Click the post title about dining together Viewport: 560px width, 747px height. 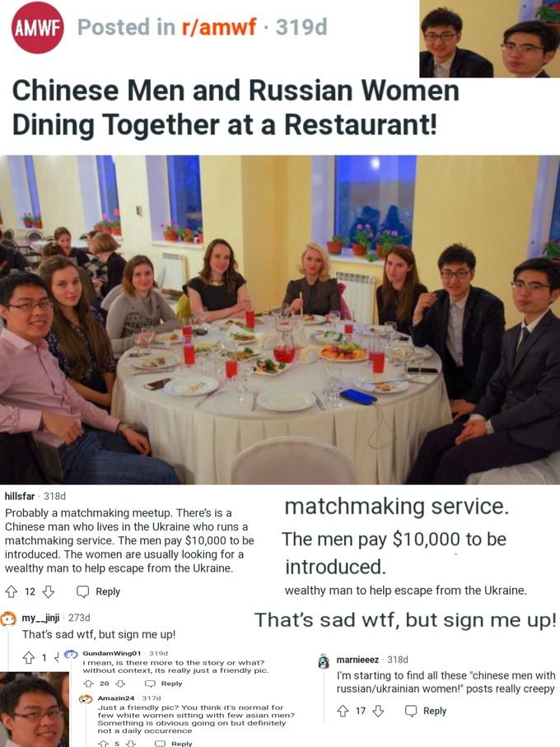[x=236, y=107]
